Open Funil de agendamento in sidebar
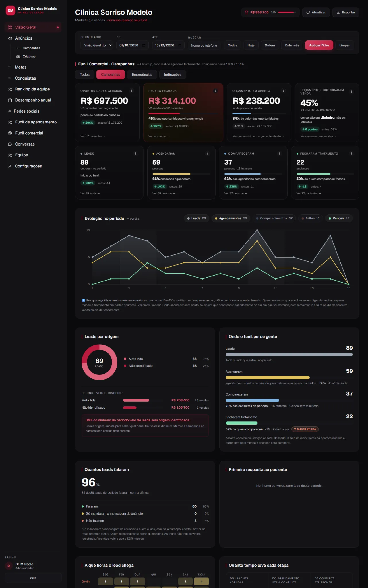This screenshot has height=588, width=368. 33,122
